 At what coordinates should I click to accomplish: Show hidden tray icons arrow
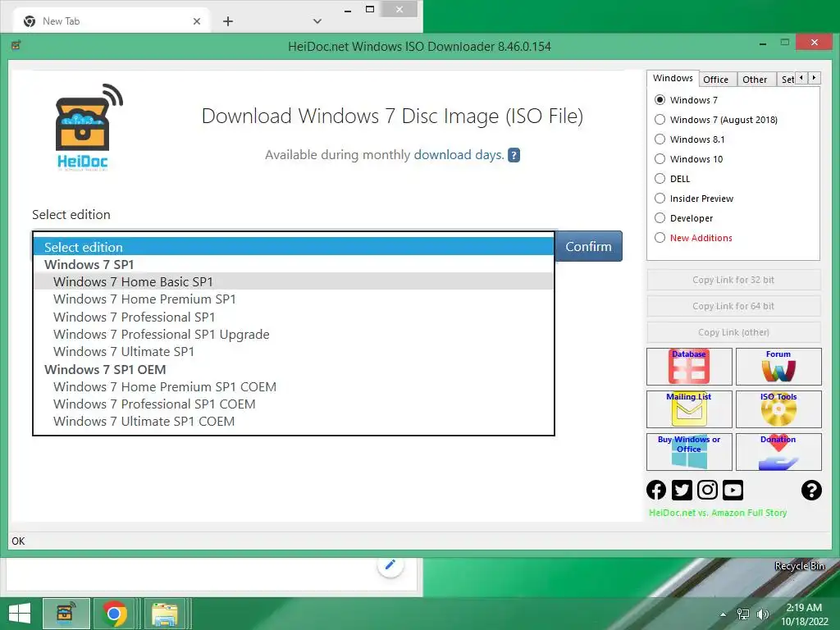[724, 614]
